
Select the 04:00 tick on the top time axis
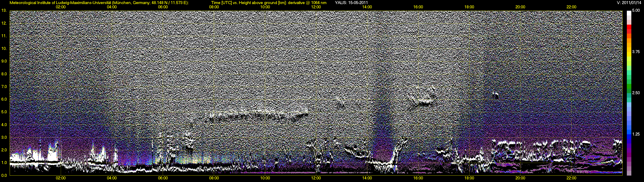[x=112, y=7]
